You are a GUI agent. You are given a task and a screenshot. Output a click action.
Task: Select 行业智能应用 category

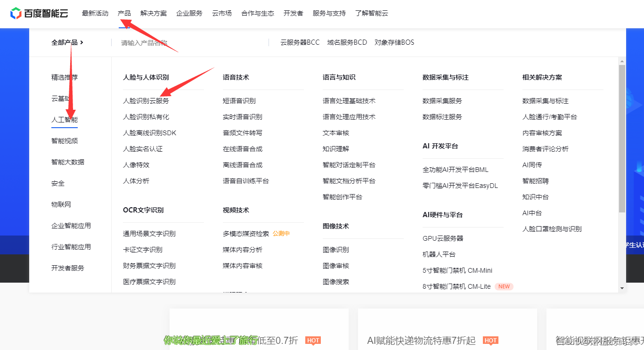point(71,247)
